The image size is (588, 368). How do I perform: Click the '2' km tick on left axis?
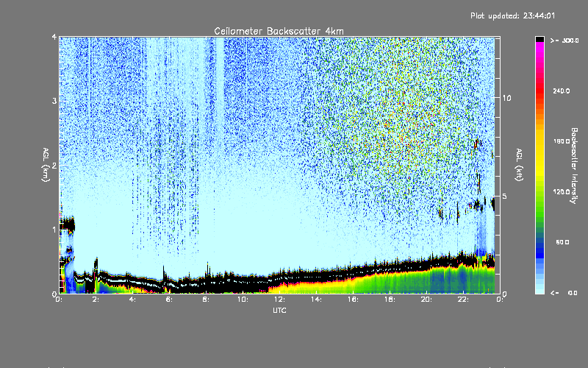[x=54, y=166]
